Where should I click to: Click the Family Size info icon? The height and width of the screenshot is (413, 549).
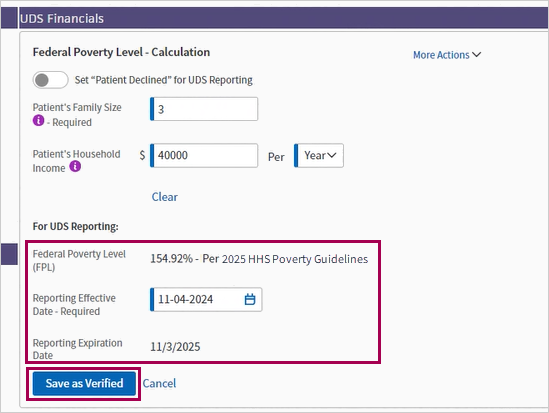point(39,120)
